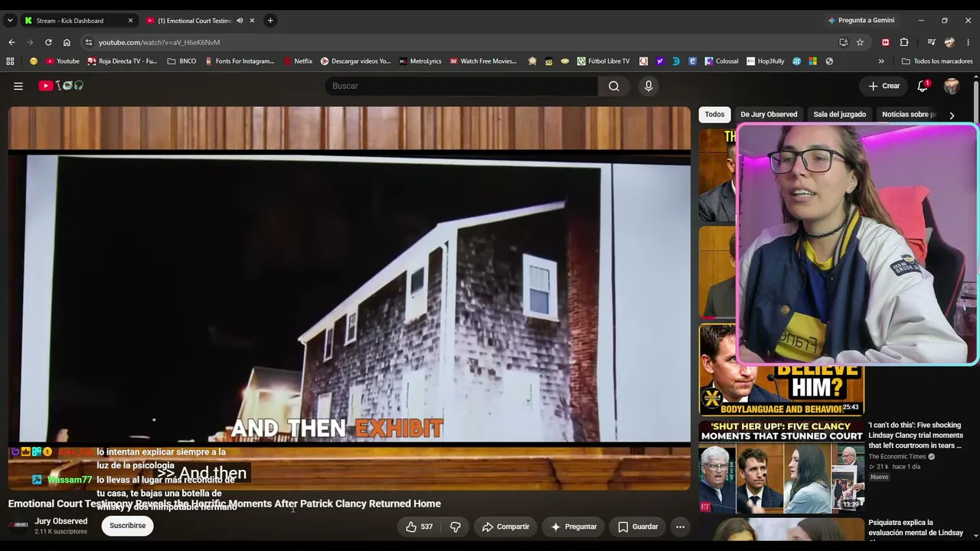The width and height of the screenshot is (980, 551).
Task: Open 'SHUT HER UP' Five Clancy Moments thumbnail
Action: pyautogui.click(x=781, y=467)
